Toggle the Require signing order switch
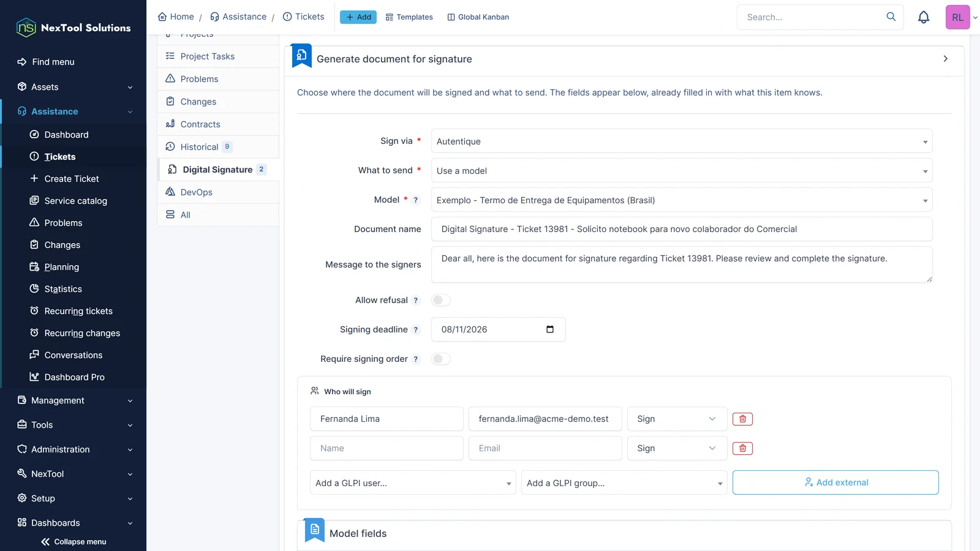This screenshot has width=980, height=551. point(441,359)
